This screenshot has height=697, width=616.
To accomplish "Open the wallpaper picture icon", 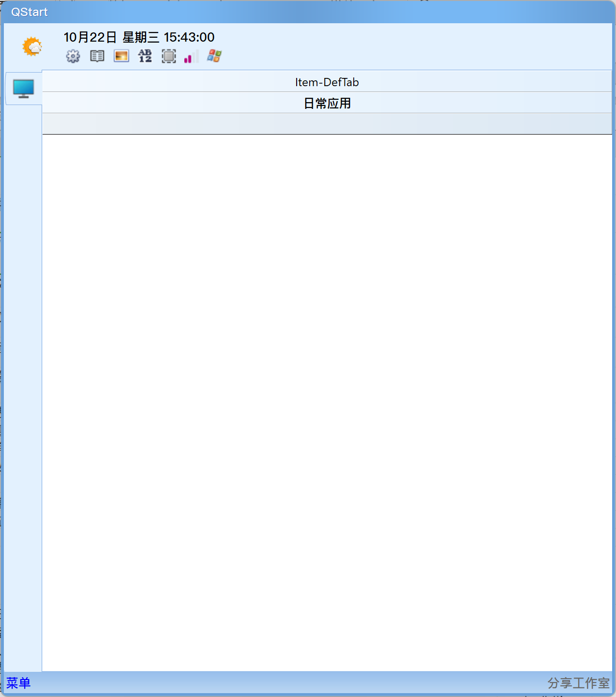I will (x=121, y=56).
